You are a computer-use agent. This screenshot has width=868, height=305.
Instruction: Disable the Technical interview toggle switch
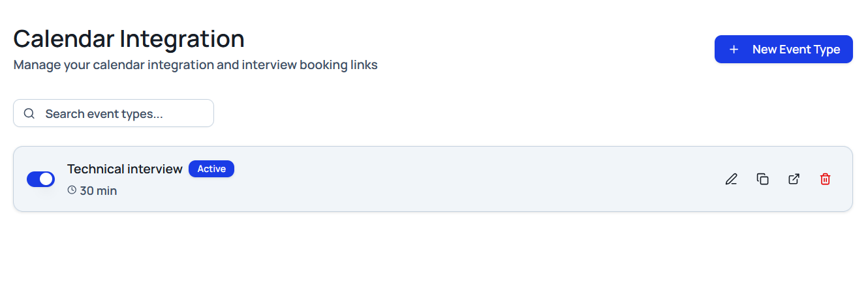coord(40,179)
